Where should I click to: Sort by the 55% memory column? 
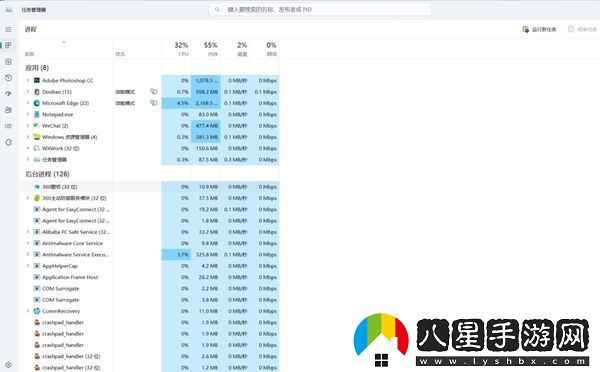point(205,49)
